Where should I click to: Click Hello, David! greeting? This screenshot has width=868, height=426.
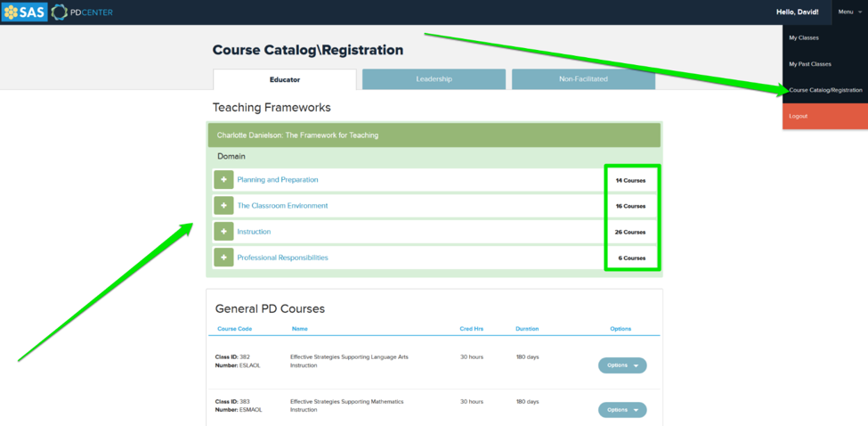point(799,12)
